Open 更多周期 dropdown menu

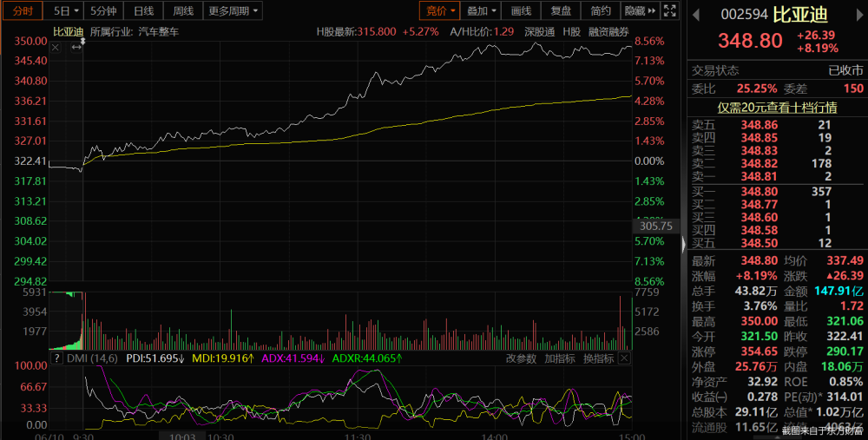click(x=233, y=10)
